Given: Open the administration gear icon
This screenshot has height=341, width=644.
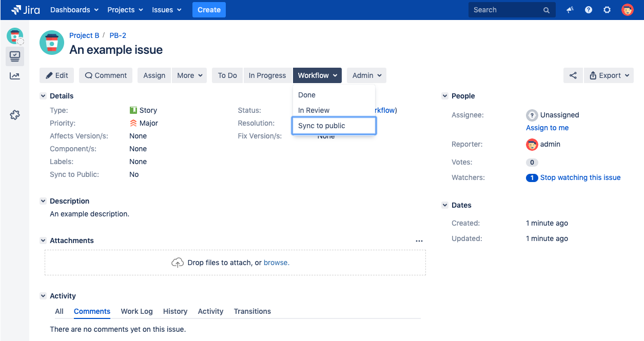Looking at the screenshot, I should (607, 10).
